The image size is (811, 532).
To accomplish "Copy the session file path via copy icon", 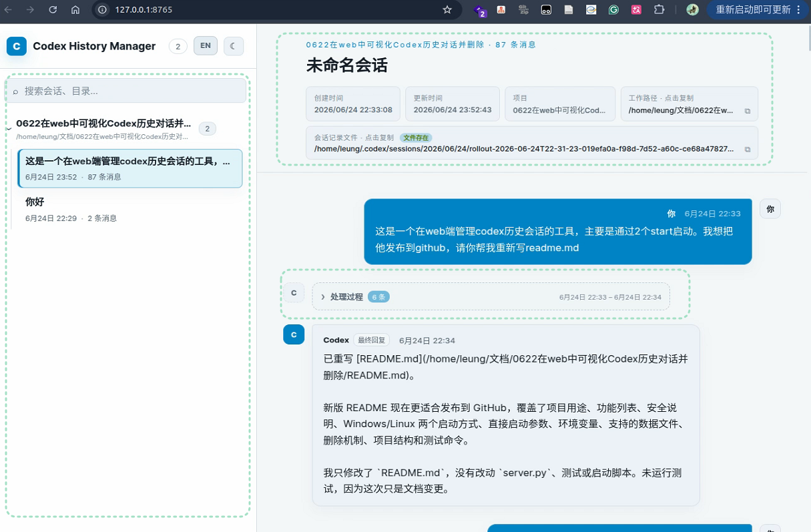I will (748, 150).
